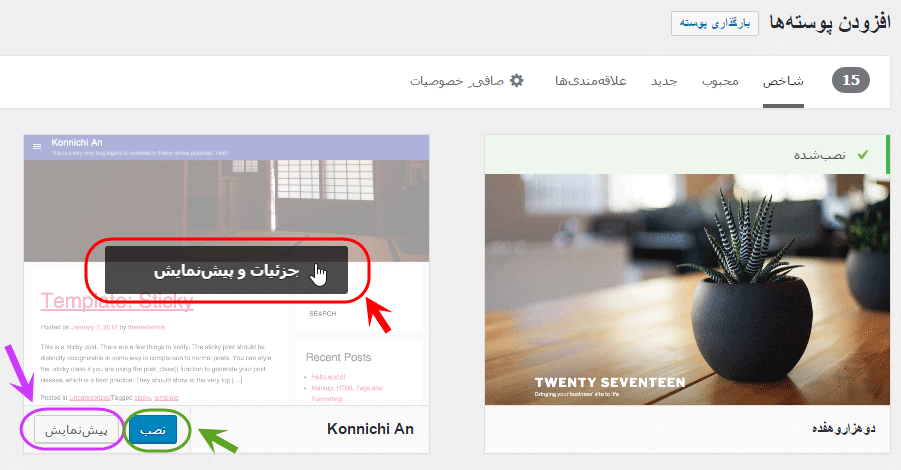Viewport: 901px width, 470px height.
Task: Click the green checkmark installed icon
Action: (x=863, y=155)
